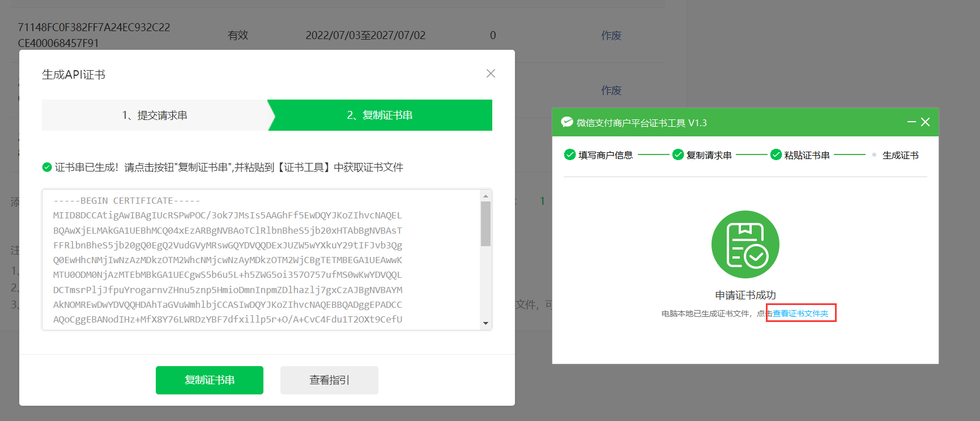980x421 pixels.
Task: Click the 微信支付商户平台证书工具 V1.3 title text
Action: coord(642,123)
